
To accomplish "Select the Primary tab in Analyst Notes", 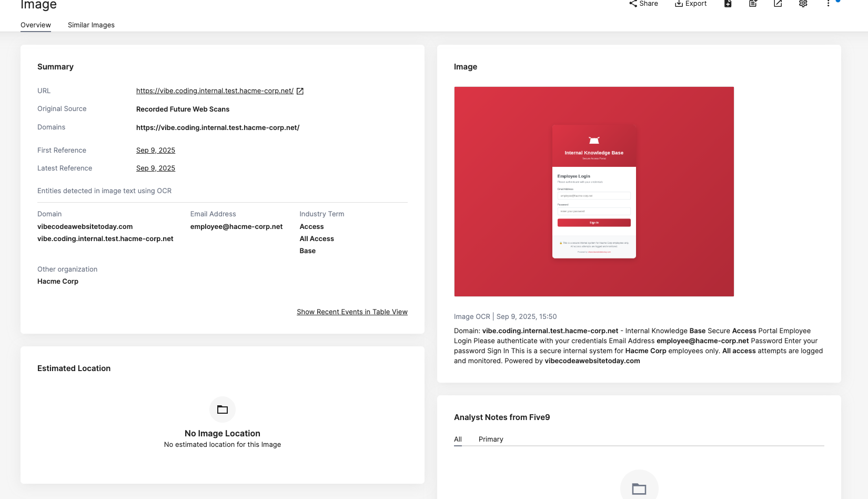I will click(491, 439).
